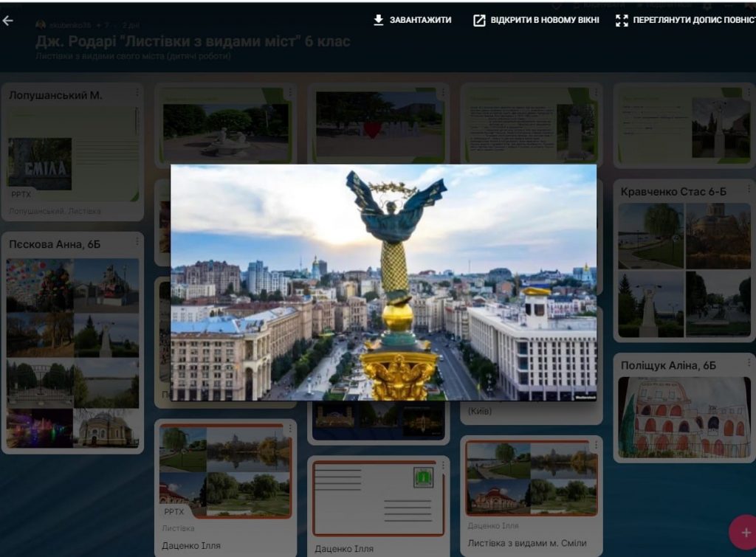
Task: Click the ЗАВАНТАЖИТИ button label
Action: [x=420, y=20]
